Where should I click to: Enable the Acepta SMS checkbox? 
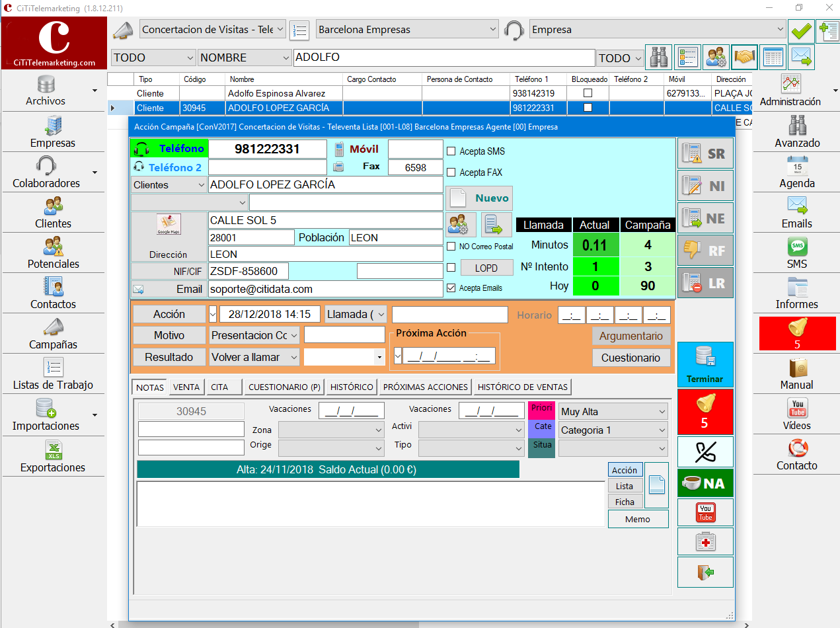click(451, 151)
